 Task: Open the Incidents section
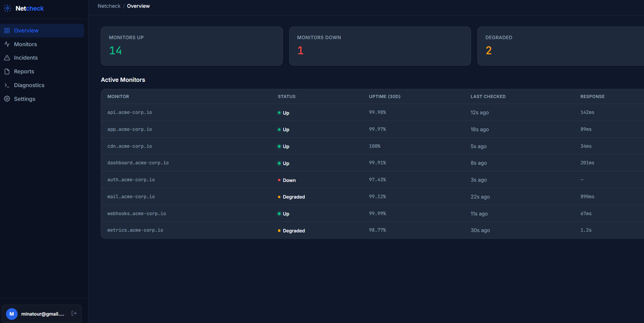coord(42,57)
